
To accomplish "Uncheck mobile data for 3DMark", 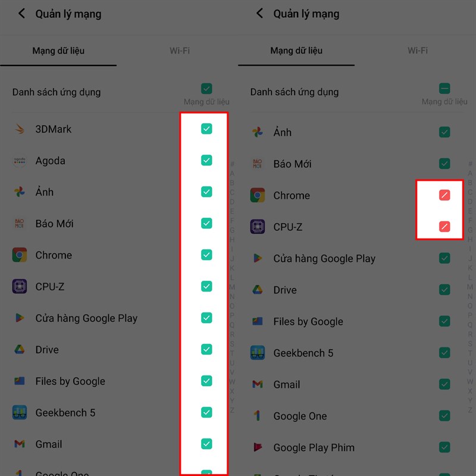I will click(x=206, y=129).
